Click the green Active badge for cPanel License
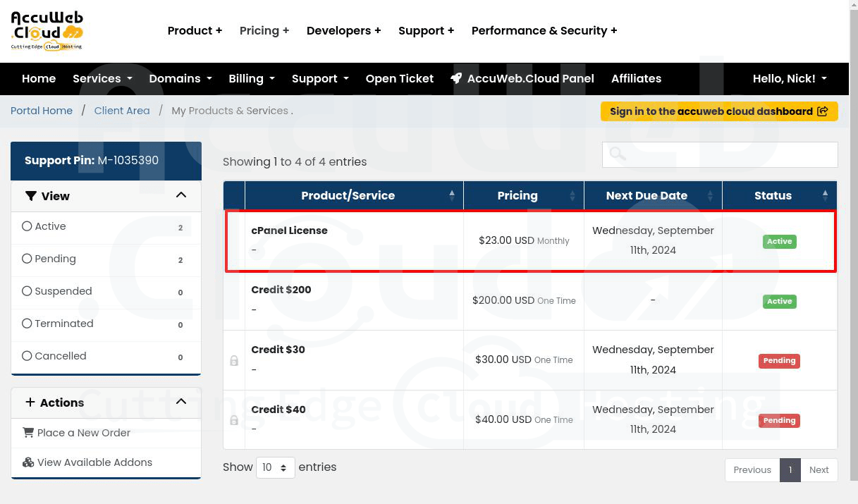This screenshot has height=504, width=858. (779, 241)
